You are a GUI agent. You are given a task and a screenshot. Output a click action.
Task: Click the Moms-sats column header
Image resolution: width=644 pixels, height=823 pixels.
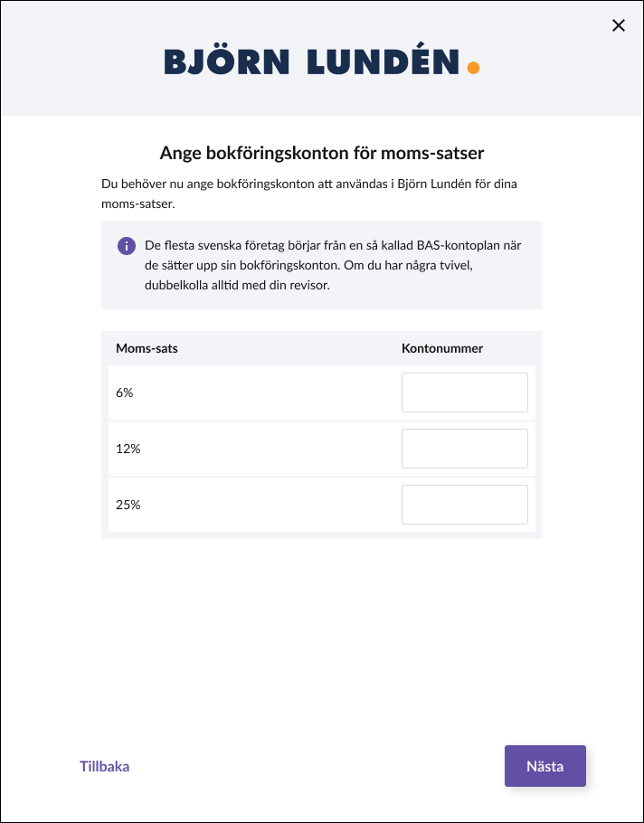[x=147, y=348]
